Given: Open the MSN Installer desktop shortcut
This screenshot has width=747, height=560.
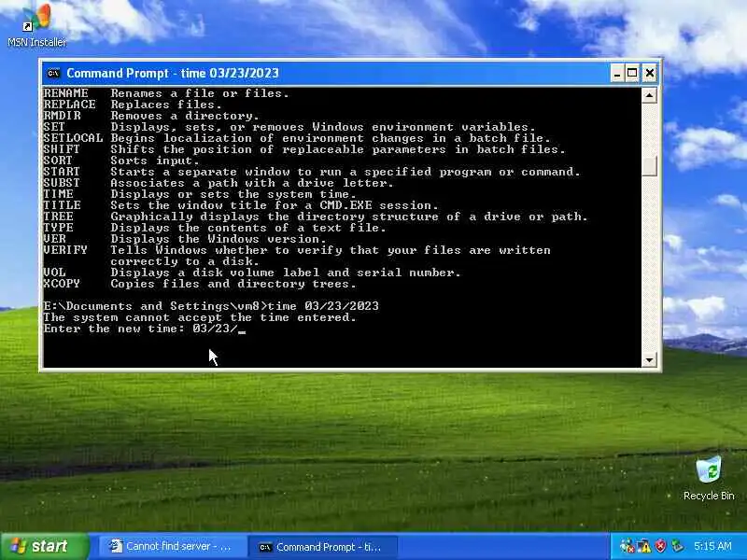Looking at the screenshot, I should coord(36,25).
